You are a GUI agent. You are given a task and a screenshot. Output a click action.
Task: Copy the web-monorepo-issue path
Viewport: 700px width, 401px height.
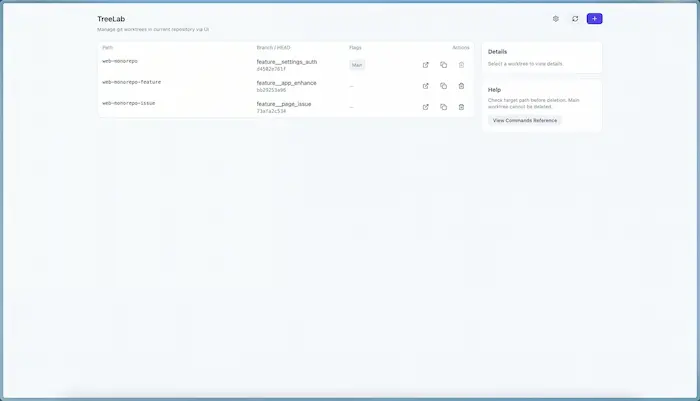coord(444,107)
